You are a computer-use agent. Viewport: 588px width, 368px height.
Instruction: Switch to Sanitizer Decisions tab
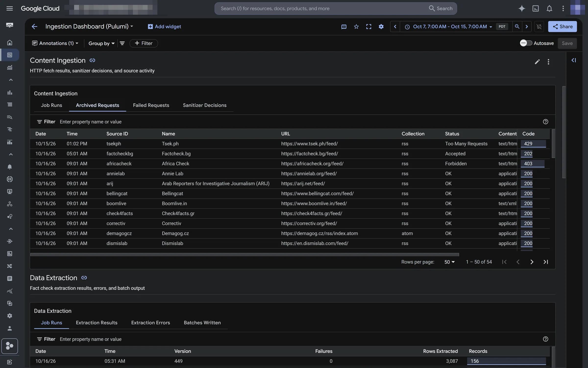205,105
